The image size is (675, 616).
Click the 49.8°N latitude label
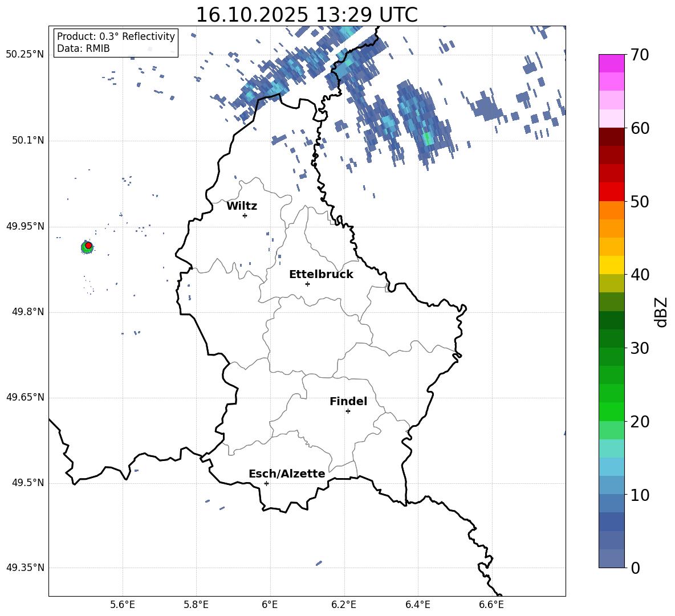[28, 312]
